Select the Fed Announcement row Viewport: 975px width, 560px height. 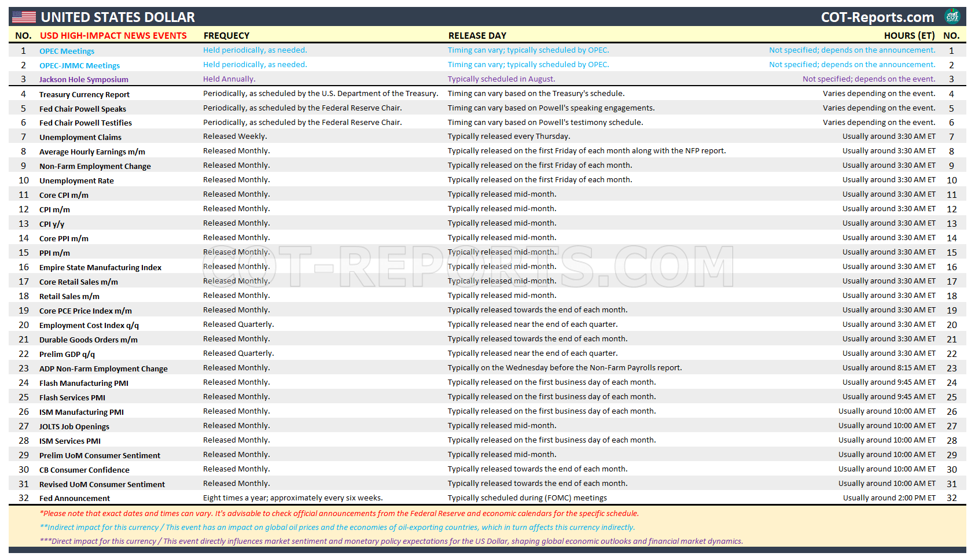75,498
